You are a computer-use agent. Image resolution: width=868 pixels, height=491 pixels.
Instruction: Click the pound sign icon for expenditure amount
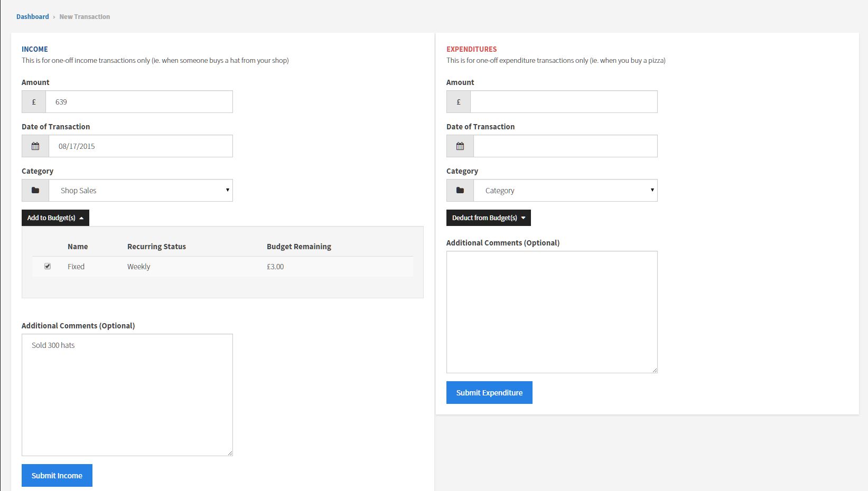coord(459,102)
